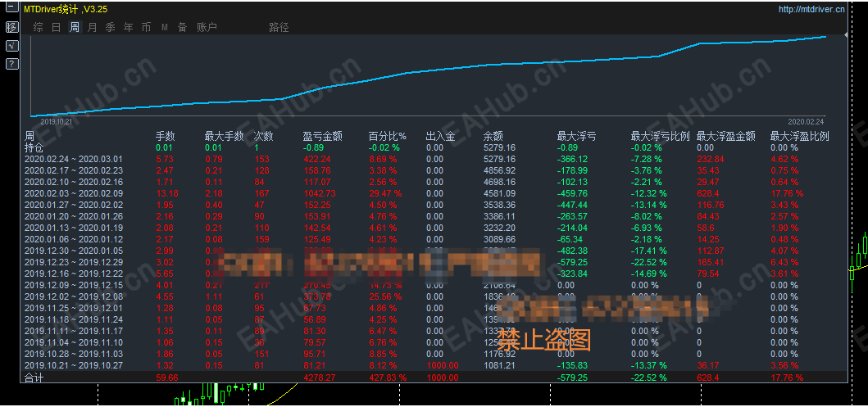
Task: Click chart start date 2019.10.21
Action: (x=57, y=121)
